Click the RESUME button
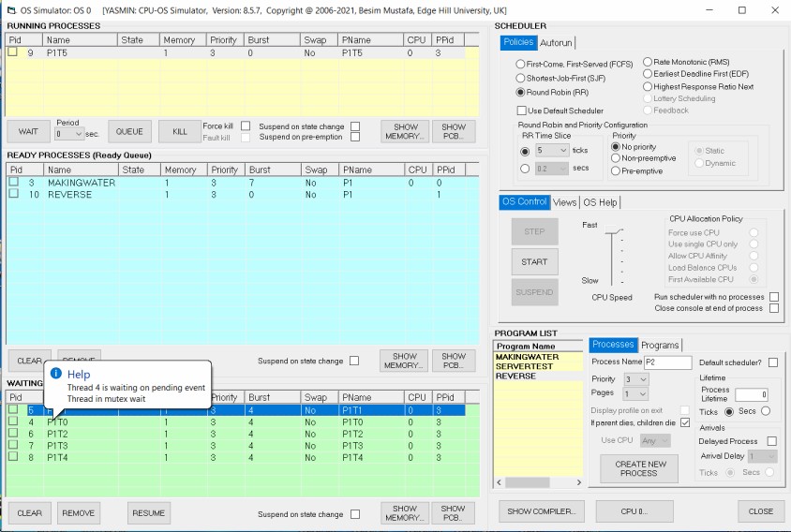Image resolution: width=791 pixels, height=532 pixels. (x=148, y=513)
